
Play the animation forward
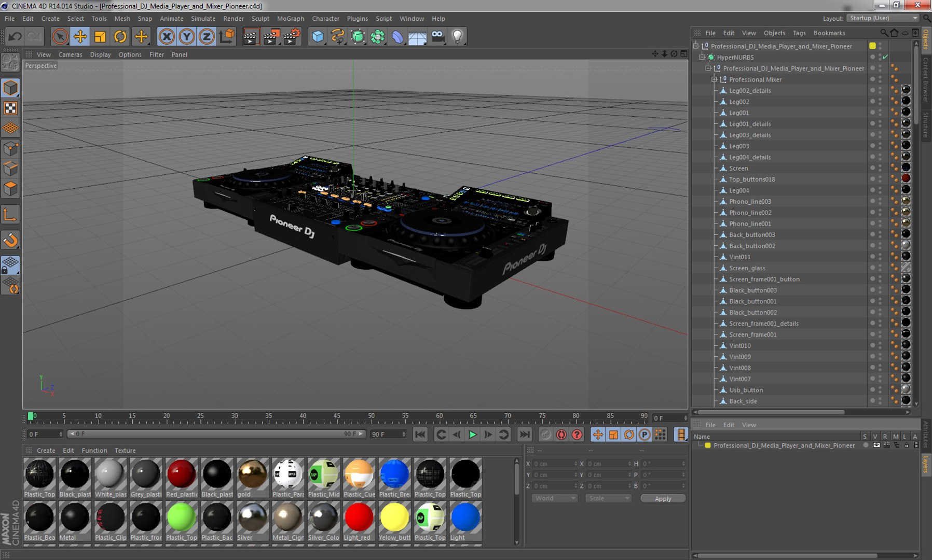coord(472,435)
